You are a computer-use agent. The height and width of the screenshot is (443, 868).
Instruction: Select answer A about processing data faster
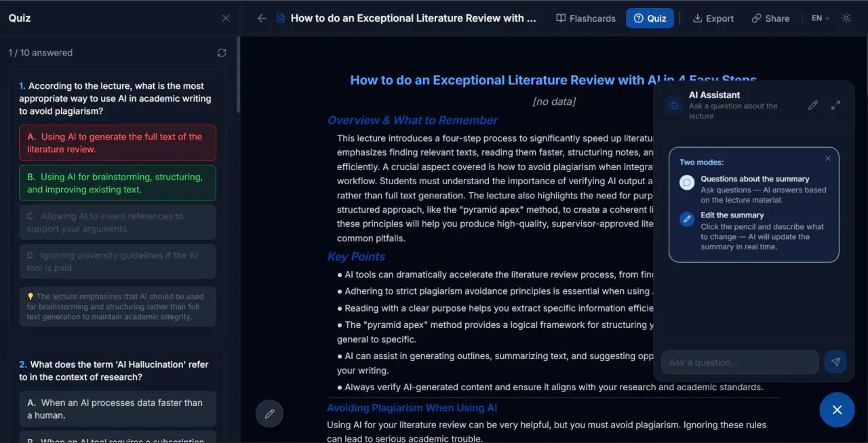(x=117, y=408)
